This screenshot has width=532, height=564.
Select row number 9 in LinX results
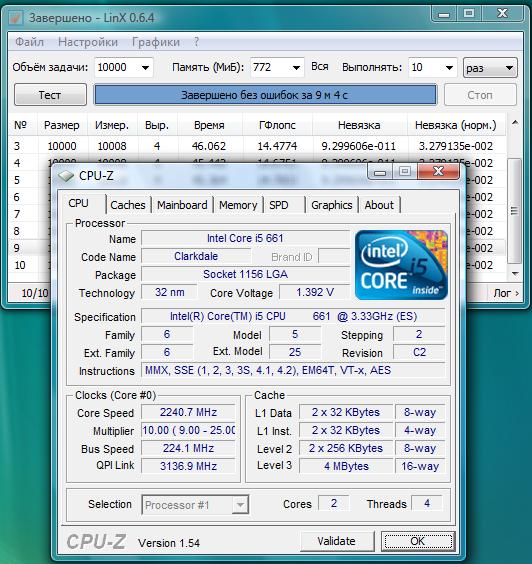click(17, 248)
